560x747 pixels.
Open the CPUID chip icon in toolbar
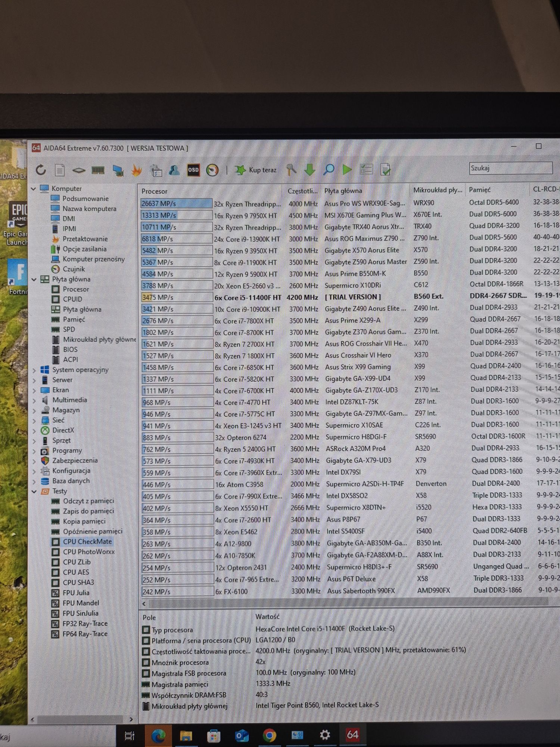point(79,170)
